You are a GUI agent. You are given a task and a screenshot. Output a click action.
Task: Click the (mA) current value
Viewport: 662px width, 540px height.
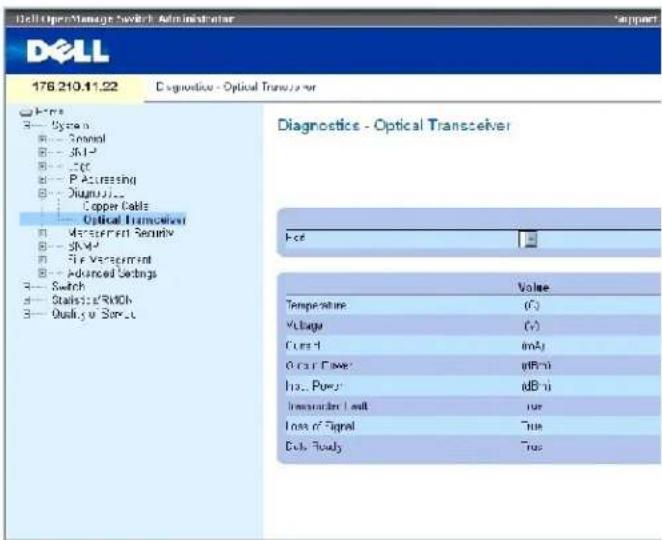coord(534,346)
